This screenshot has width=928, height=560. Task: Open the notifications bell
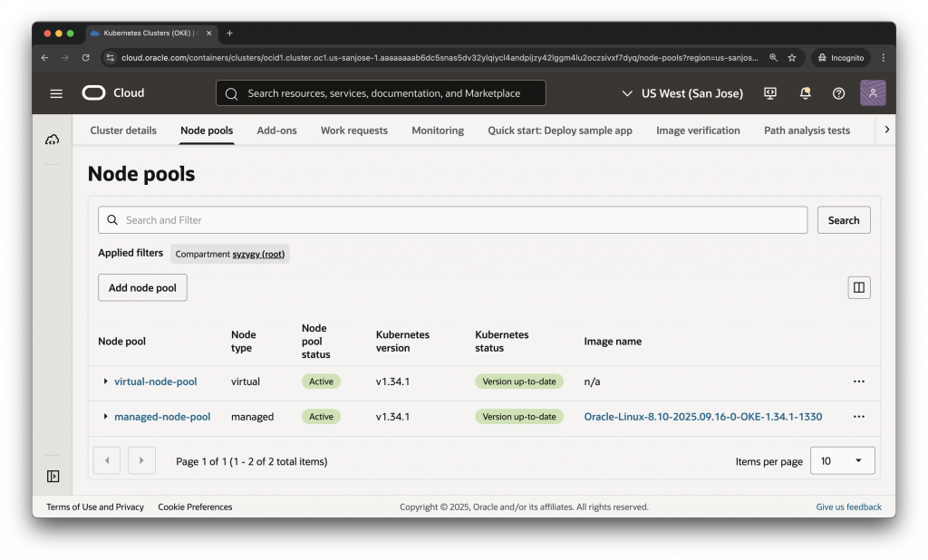(x=805, y=93)
